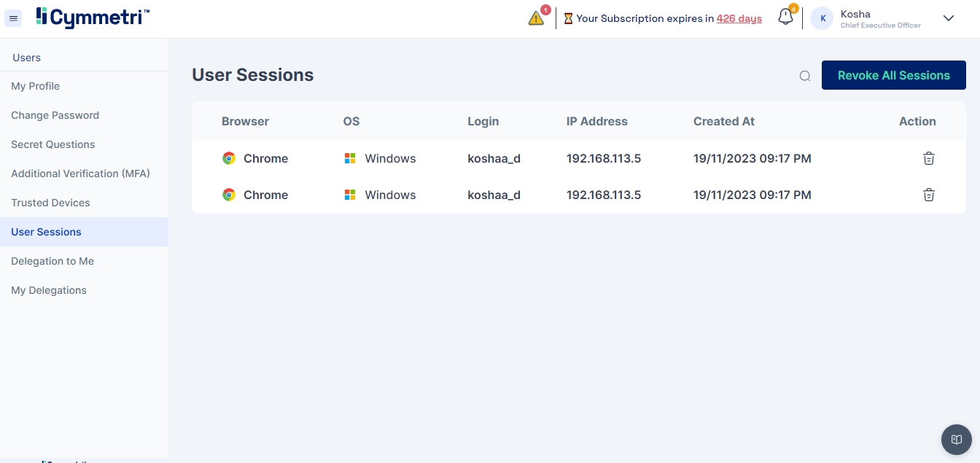The height and width of the screenshot is (463, 980).
Task: Delete the second Chrome session
Action: [928, 195]
